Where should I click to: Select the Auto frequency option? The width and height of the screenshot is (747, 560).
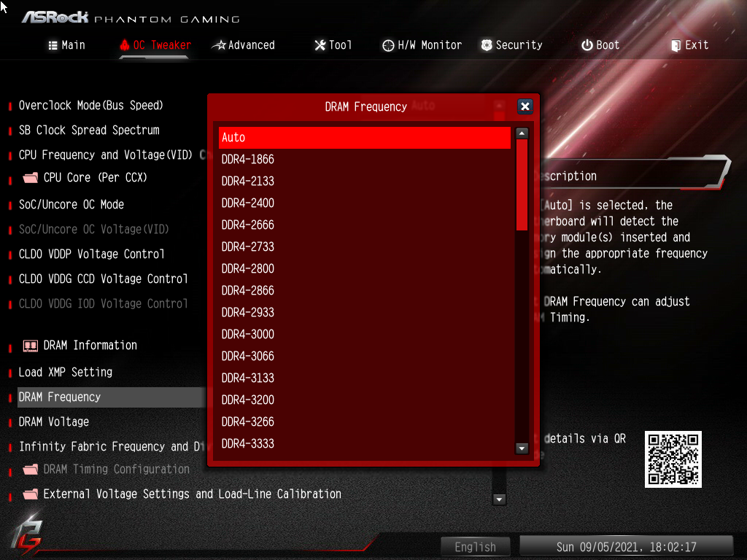[365, 138]
